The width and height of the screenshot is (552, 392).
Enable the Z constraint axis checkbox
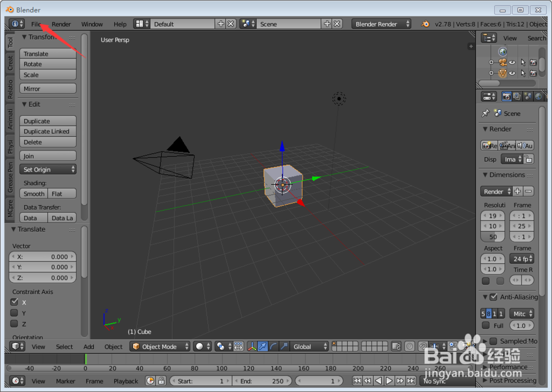(x=14, y=323)
